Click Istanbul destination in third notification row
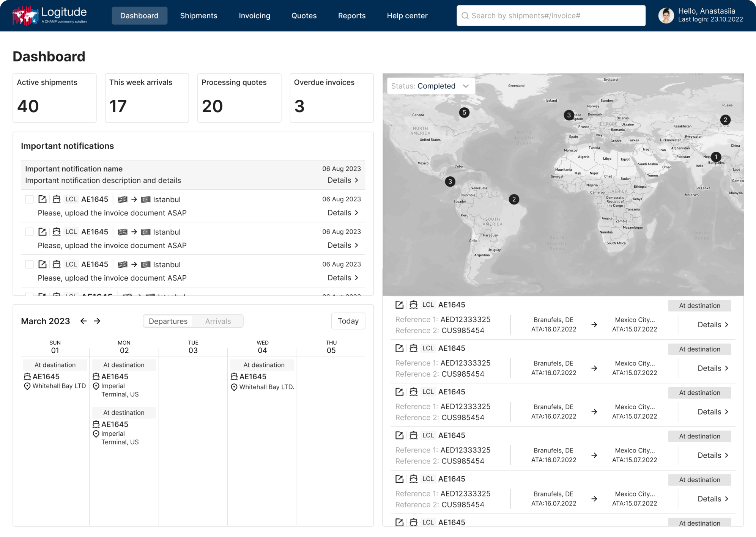The width and height of the screenshot is (756, 537). (167, 265)
